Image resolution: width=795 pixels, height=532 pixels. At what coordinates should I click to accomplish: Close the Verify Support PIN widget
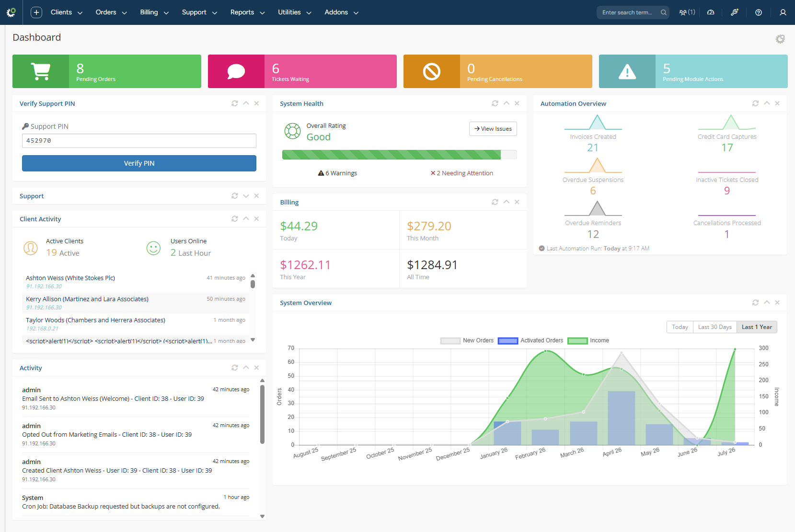pyautogui.click(x=256, y=103)
